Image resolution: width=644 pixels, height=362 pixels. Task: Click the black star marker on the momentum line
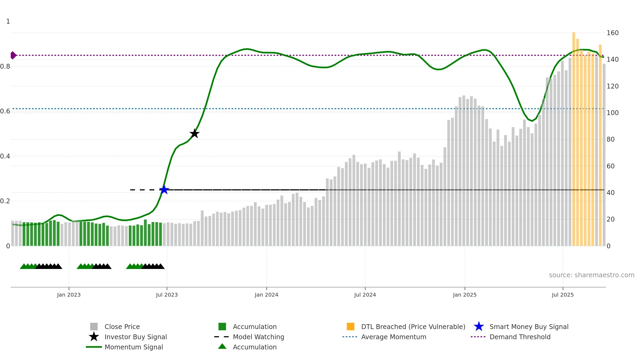click(x=195, y=133)
